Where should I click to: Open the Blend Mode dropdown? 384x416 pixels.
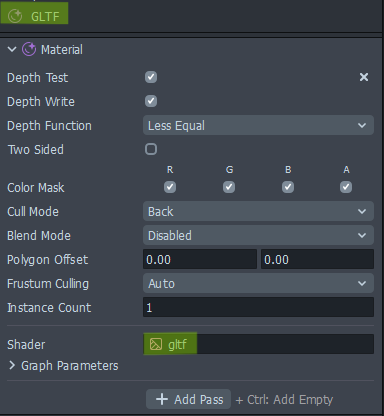(x=258, y=235)
